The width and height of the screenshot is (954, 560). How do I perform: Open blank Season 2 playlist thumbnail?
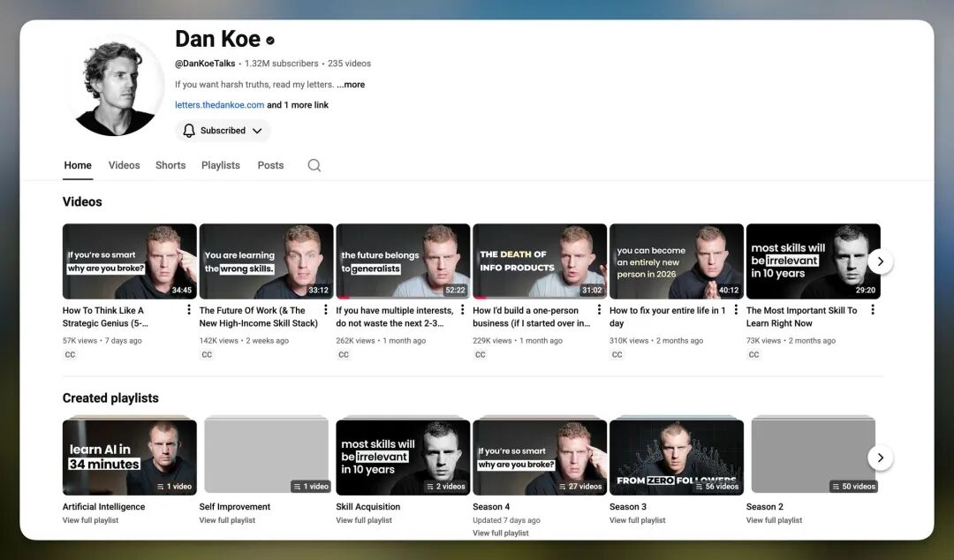click(x=814, y=455)
